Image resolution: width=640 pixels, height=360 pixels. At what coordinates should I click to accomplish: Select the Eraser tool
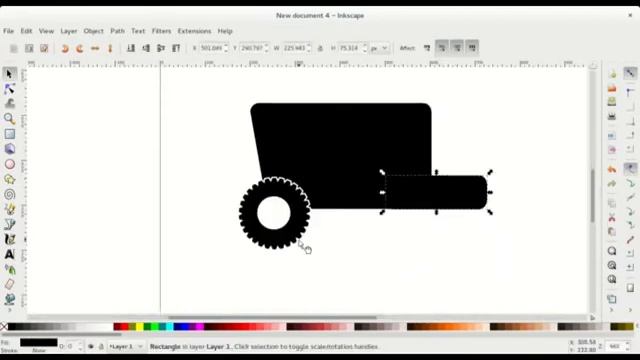9,284
